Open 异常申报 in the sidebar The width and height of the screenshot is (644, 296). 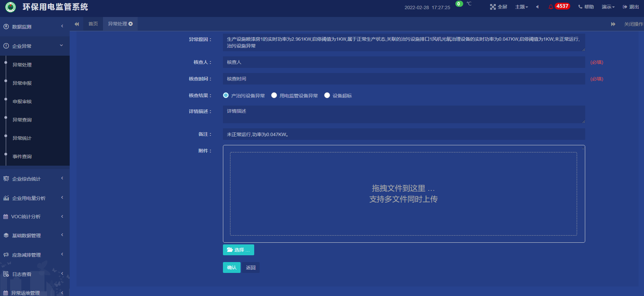coord(22,83)
